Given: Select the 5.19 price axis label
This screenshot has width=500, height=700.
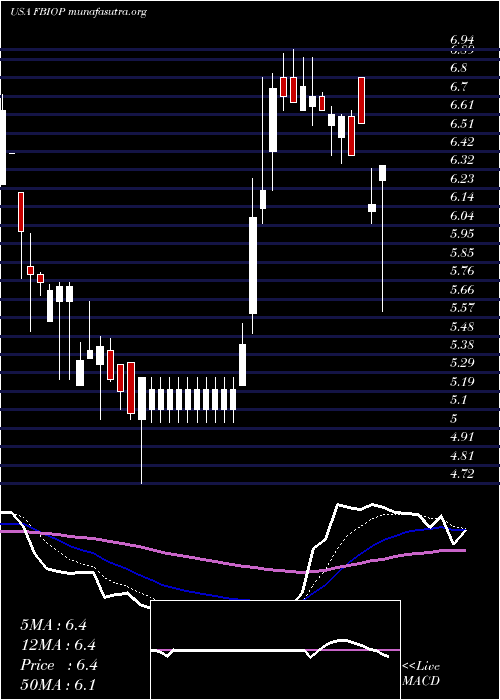Looking at the screenshot, I should click(x=462, y=382).
